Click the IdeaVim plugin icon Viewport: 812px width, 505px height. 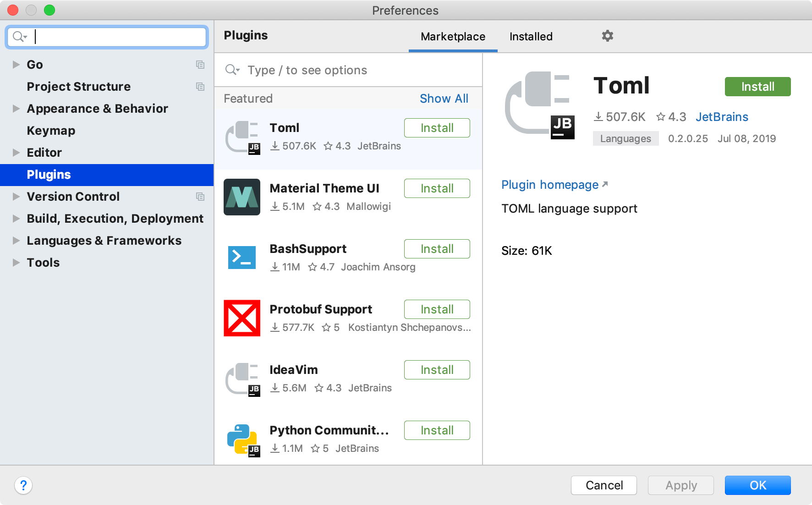click(x=242, y=379)
